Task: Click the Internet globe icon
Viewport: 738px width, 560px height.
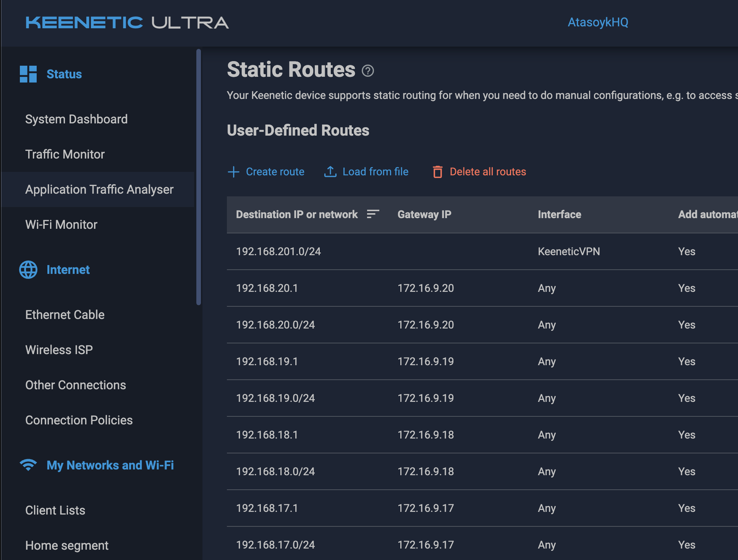Action: [28, 270]
